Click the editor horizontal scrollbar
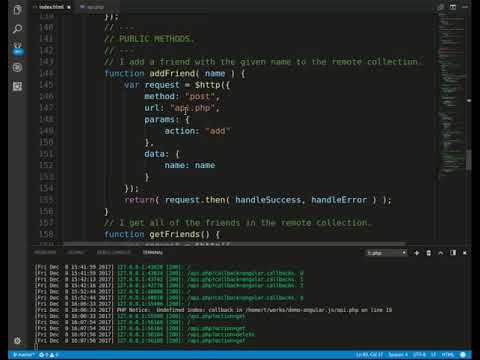Viewport: 480px width, 360px height. click(x=235, y=244)
